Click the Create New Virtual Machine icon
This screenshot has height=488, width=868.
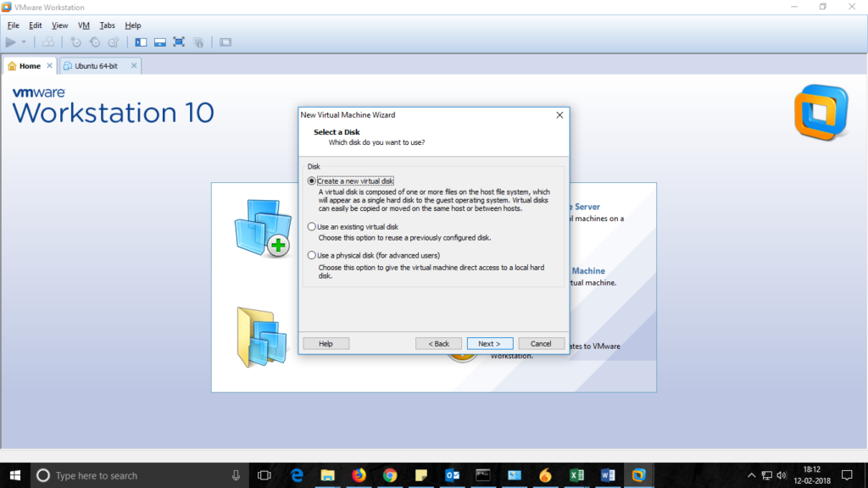[x=262, y=229]
